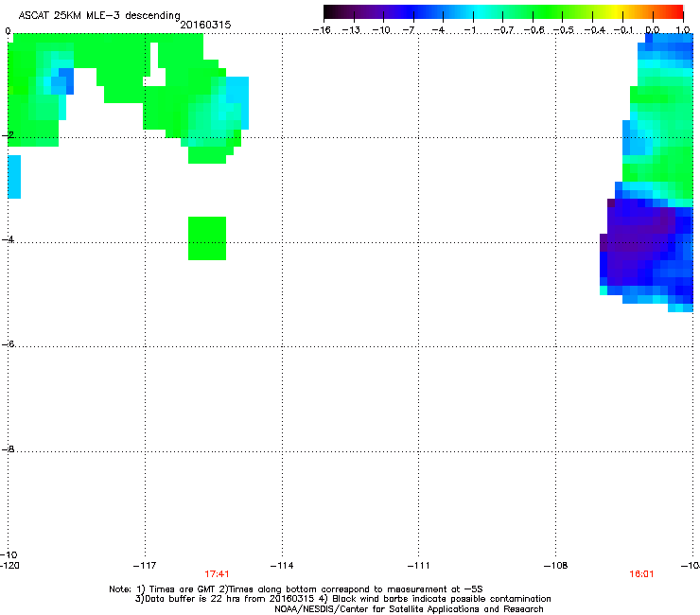The width and height of the screenshot is (700, 615).
Task: Click the '-2' latitude axis label
Action: [x=9, y=134]
